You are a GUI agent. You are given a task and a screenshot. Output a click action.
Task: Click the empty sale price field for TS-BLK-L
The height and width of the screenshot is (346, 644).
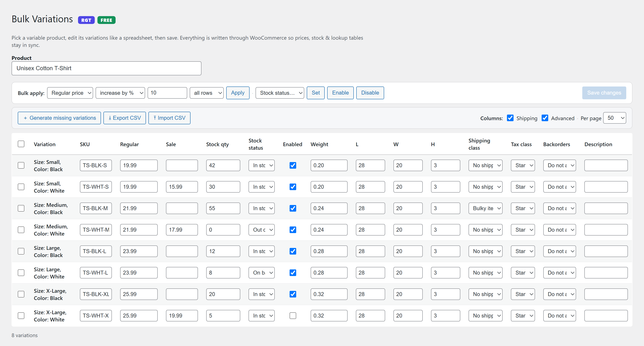pyautogui.click(x=182, y=251)
